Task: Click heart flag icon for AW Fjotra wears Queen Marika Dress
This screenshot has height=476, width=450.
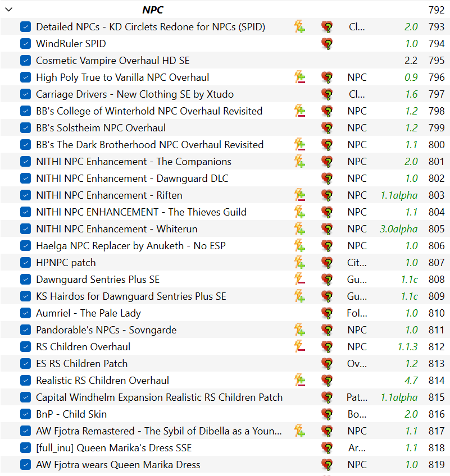Action: coord(327,465)
